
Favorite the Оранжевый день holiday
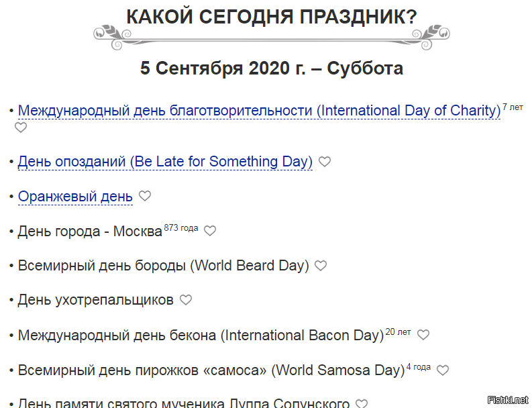pyautogui.click(x=145, y=196)
